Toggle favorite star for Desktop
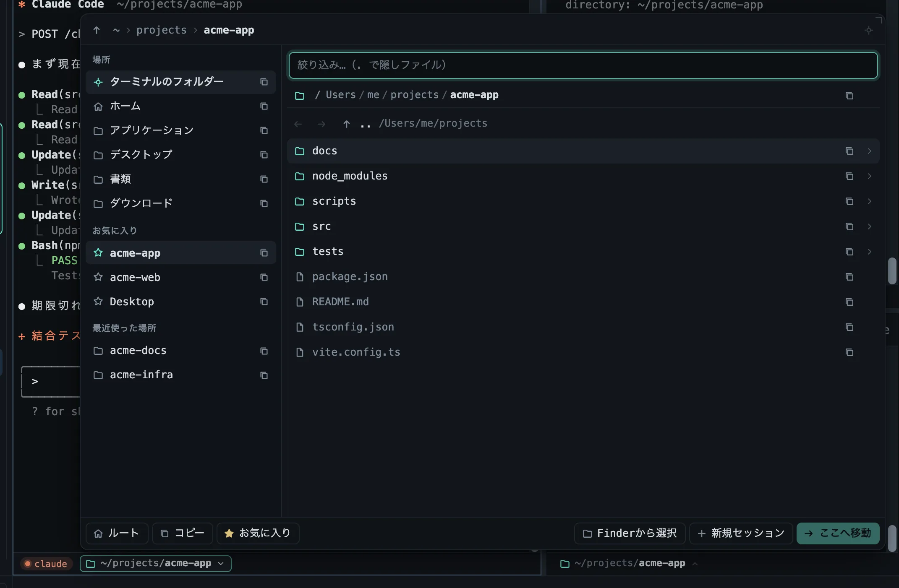Image resolution: width=899 pixels, height=588 pixels. click(x=98, y=302)
